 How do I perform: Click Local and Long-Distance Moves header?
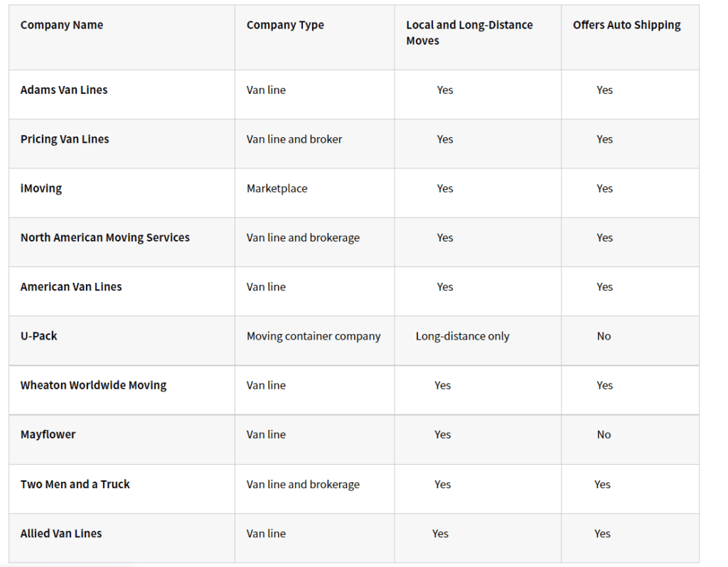tap(469, 33)
